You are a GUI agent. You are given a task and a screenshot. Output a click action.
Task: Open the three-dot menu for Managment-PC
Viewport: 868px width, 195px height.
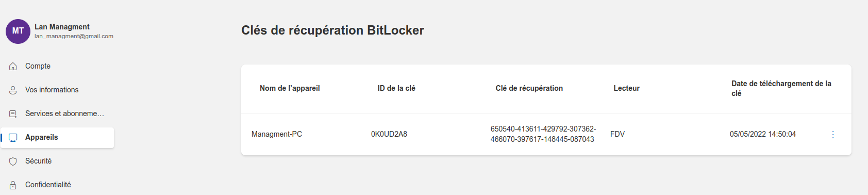833,134
